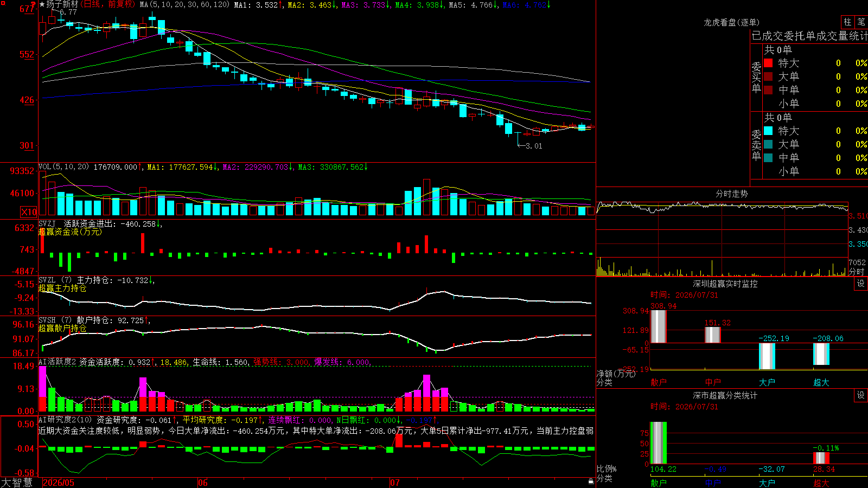Viewport: 868px width, 488px height.
Task: Click the dark red 中单 buy-order swatch
Action: [768, 89]
